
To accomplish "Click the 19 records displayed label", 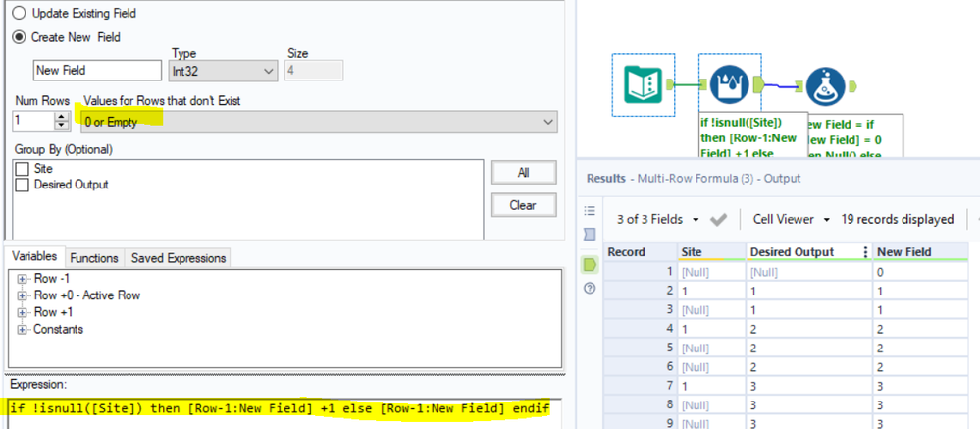I will (897, 220).
